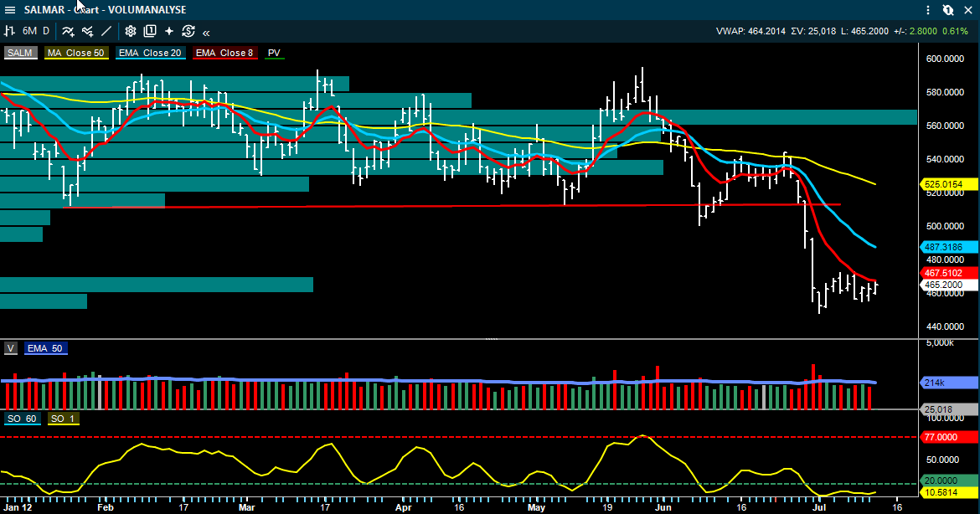Click the VWAP: 464.2014 readout
The height and width of the screenshot is (514, 980).
(x=750, y=31)
